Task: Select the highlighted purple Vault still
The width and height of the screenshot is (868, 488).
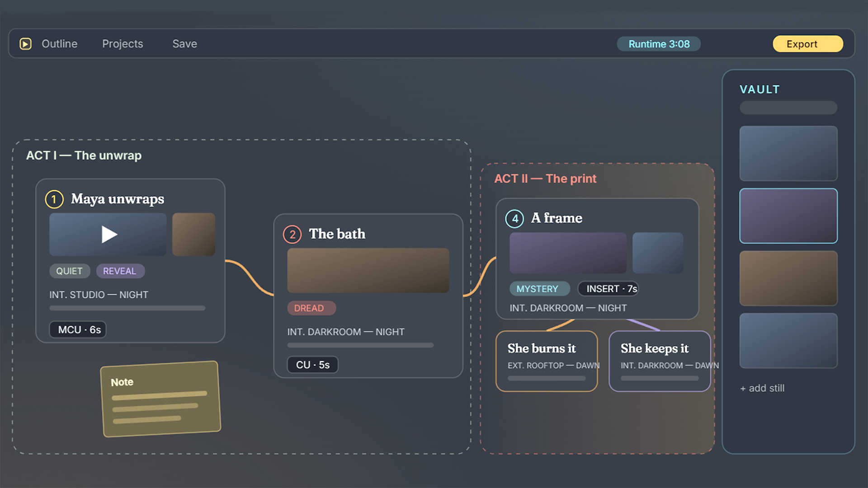Action: coord(788,216)
